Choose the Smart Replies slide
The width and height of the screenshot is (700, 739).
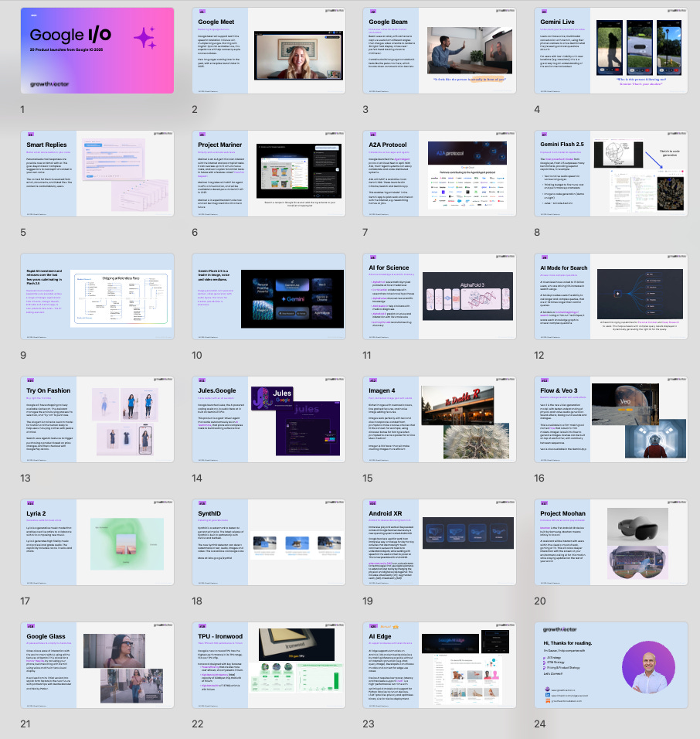(x=97, y=173)
